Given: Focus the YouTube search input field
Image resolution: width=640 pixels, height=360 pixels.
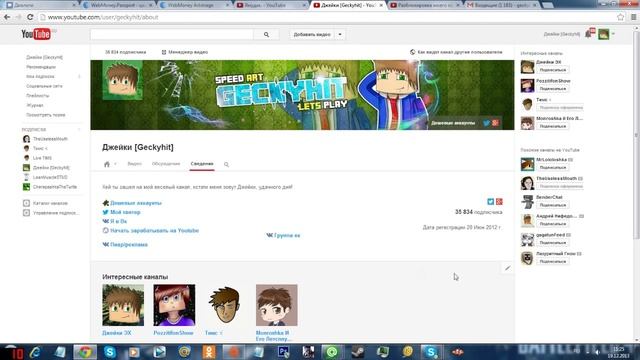Looking at the screenshot, I should 172,35.
